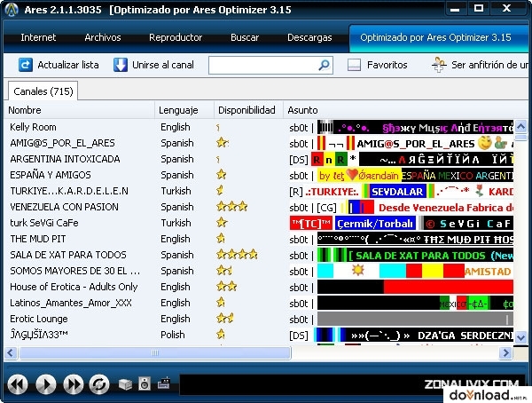
Task: Select the ESPAÑA Y AMIGOS channel
Action: [51, 175]
